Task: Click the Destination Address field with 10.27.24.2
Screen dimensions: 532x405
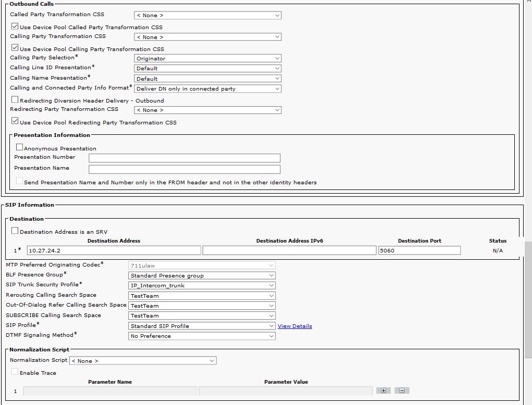Action: 114,250
